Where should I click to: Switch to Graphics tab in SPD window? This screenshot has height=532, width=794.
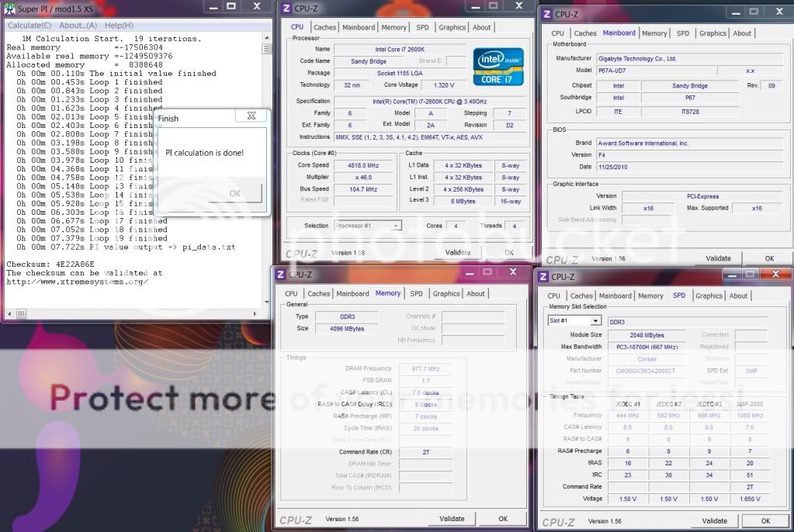tap(709, 295)
